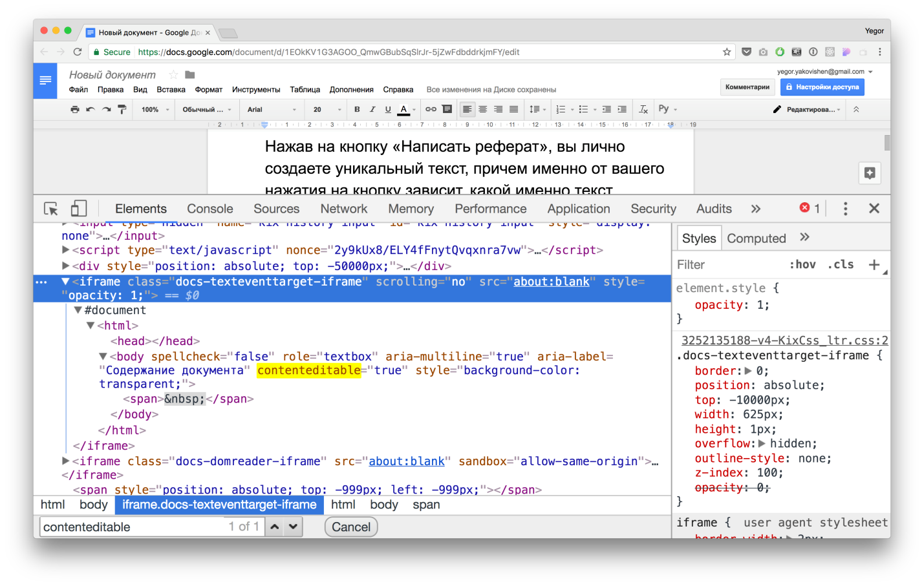Select the Format painter tool

click(121, 109)
